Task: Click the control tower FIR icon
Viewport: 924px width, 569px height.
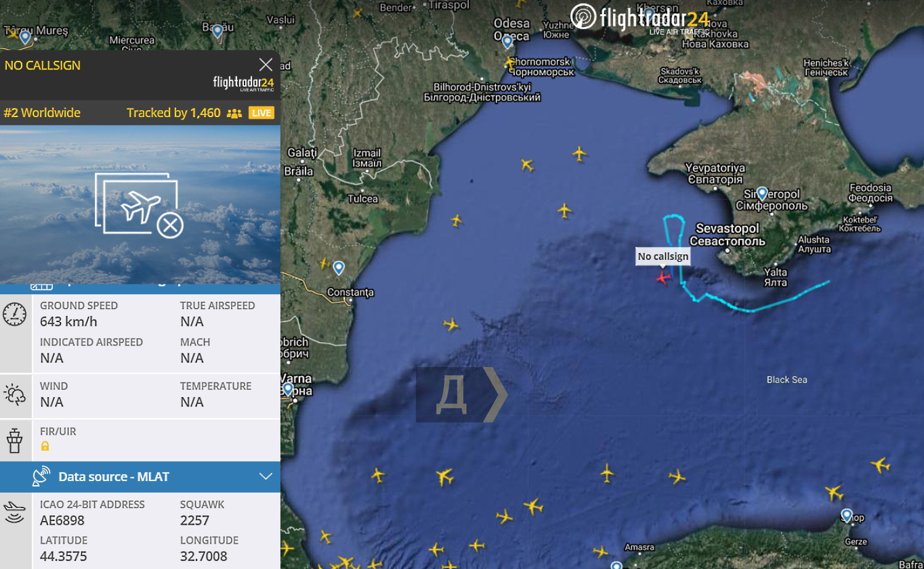Action: [15, 440]
